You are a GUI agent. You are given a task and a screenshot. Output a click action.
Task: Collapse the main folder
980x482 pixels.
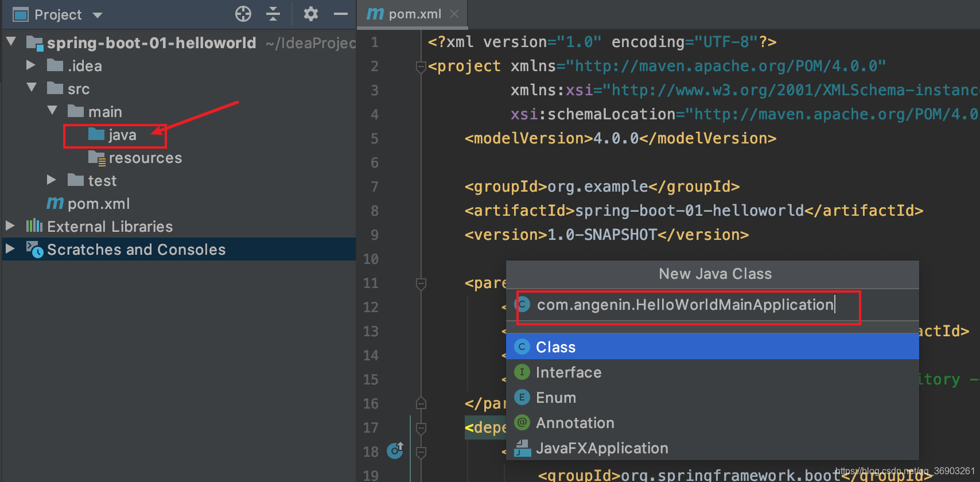52,111
